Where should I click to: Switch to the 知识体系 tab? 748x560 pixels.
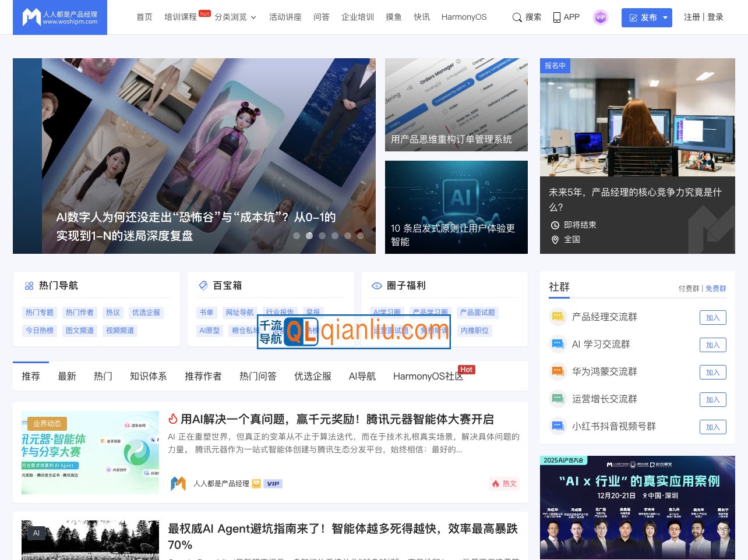tap(148, 376)
